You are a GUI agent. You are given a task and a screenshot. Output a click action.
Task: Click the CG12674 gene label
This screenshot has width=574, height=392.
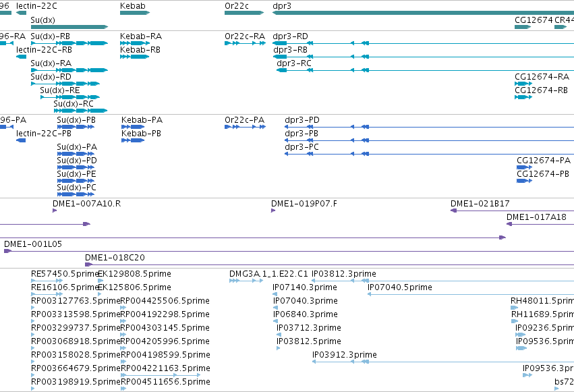[534, 20]
